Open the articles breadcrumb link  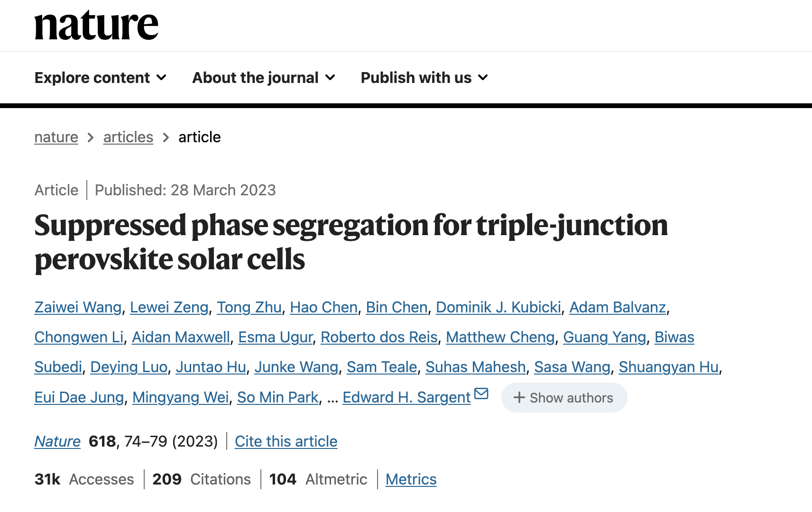pos(128,137)
